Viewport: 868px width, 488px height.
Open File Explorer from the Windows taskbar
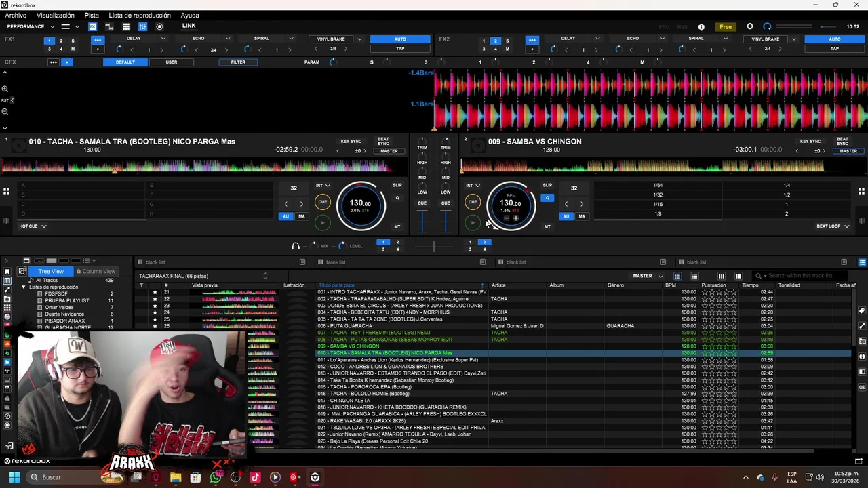click(176, 477)
